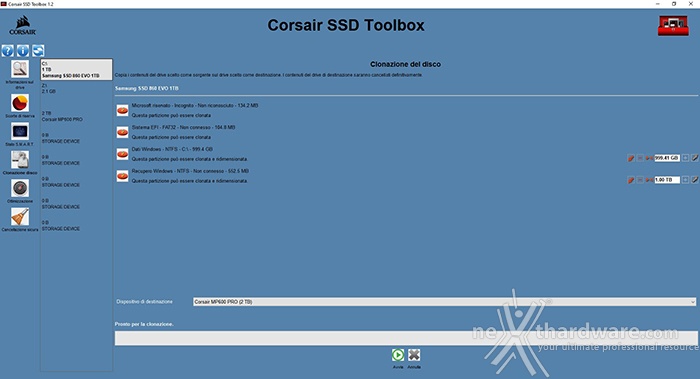Image resolution: width=700 pixels, height=379 pixels.
Task: Open the Dispositivo di destinazione dropdown
Action: [444, 302]
